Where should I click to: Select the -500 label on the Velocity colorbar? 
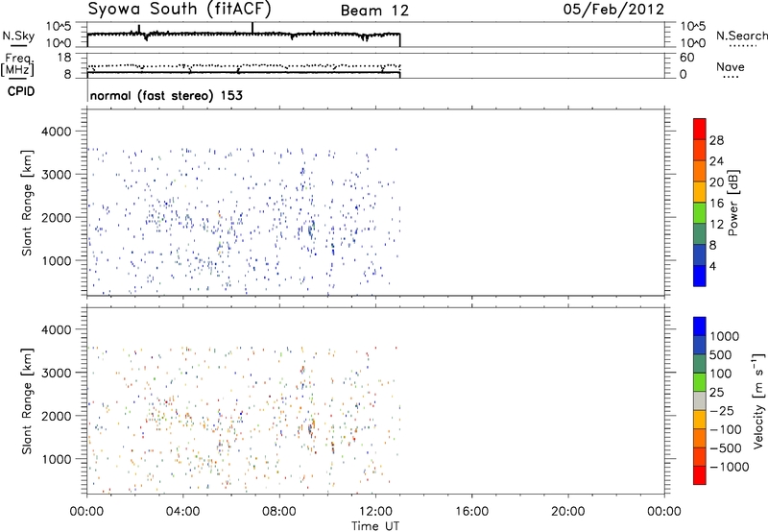coord(726,448)
